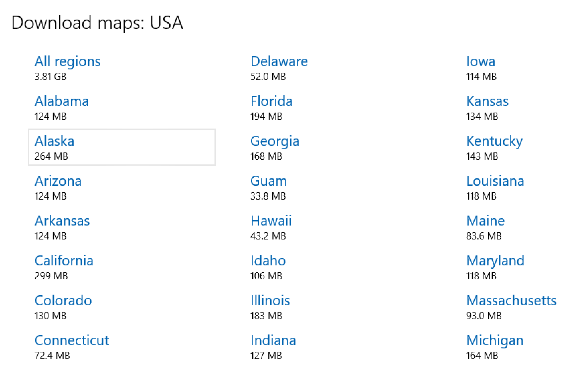Download the Guam map

269,181
